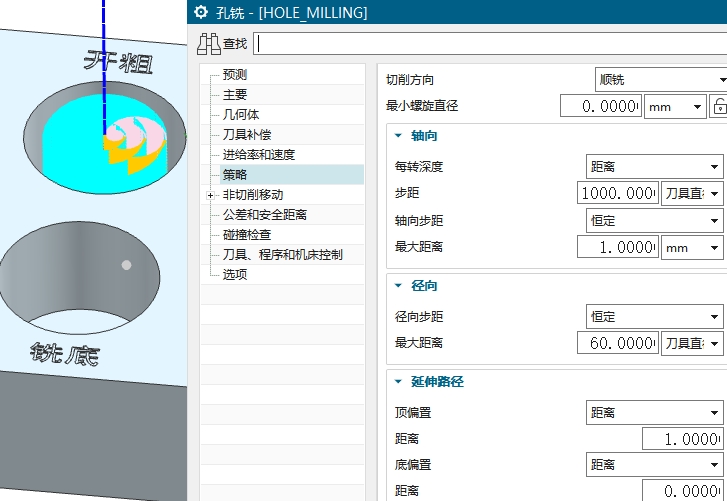
Task: Click the gear icon in title bar
Action: (x=201, y=12)
